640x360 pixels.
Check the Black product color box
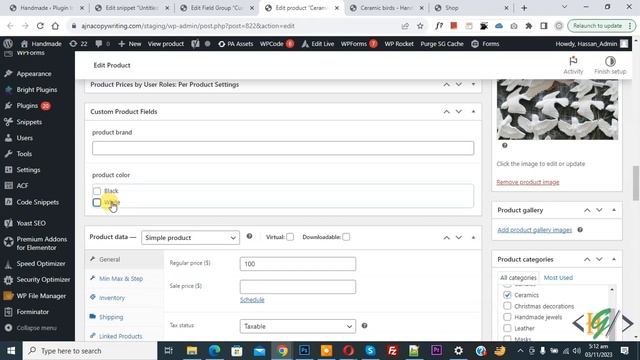[97, 191]
